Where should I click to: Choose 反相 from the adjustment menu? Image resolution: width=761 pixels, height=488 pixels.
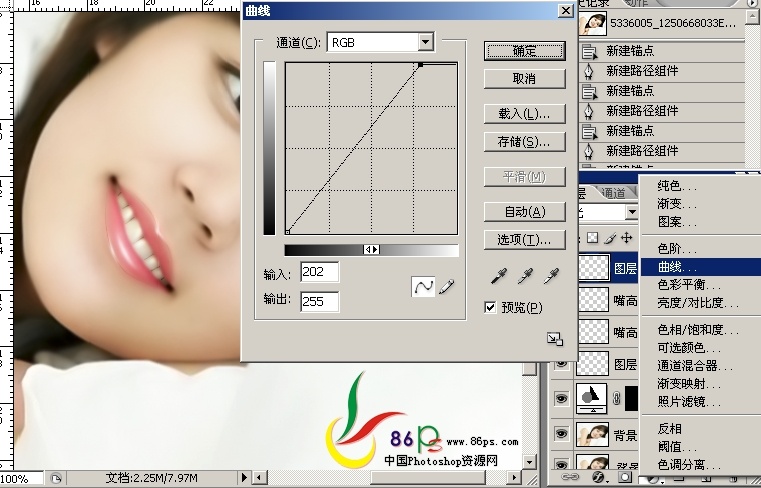point(669,429)
